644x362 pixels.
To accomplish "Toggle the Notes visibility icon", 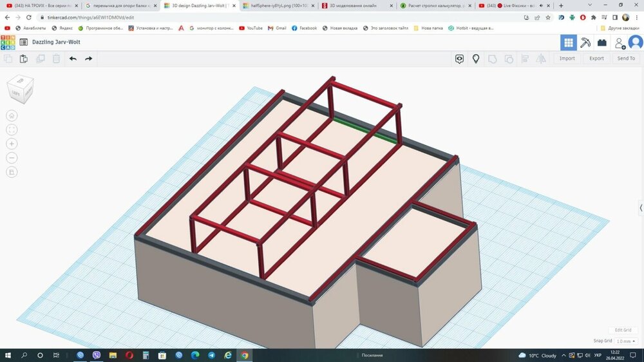I will click(459, 59).
